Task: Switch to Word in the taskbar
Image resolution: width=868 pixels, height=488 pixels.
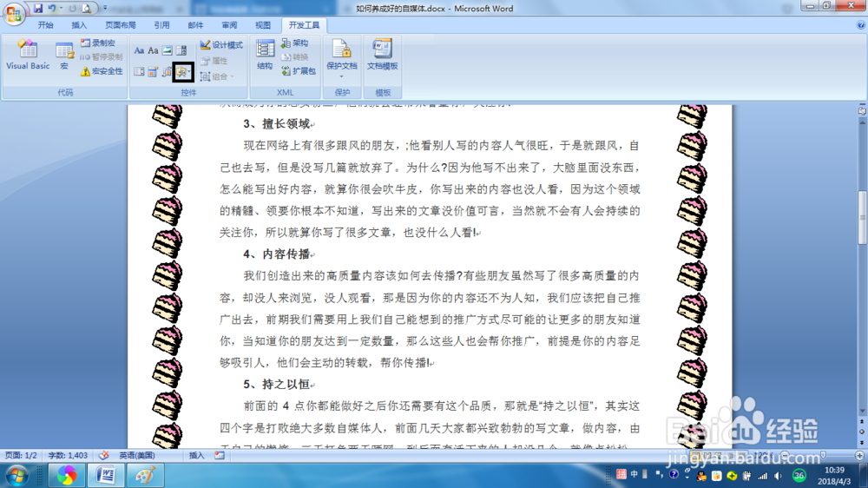Action: tap(106, 476)
